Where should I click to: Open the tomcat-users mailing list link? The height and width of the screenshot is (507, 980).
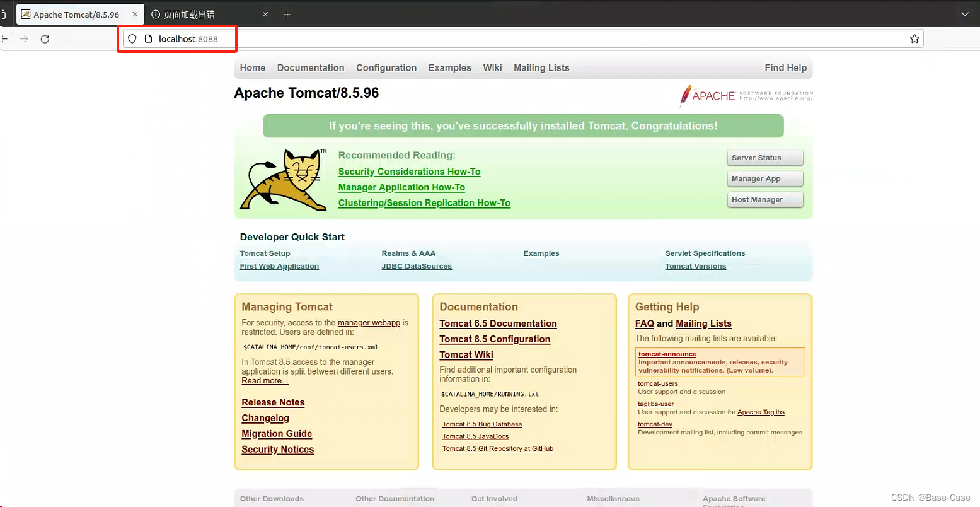coord(658,383)
